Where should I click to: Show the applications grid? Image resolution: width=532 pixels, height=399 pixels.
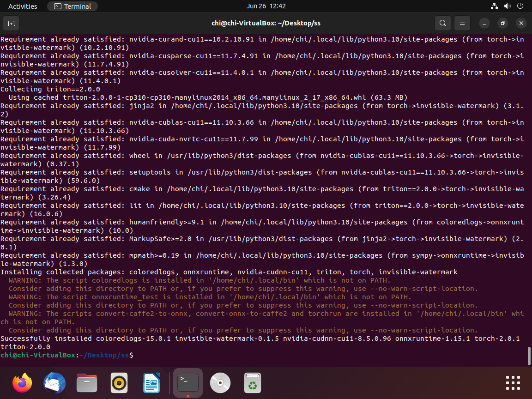pyautogui.click(x=513, y=383)
